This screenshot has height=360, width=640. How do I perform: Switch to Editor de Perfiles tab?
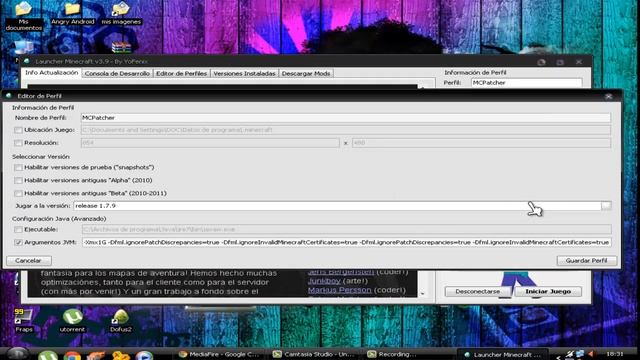182,73
